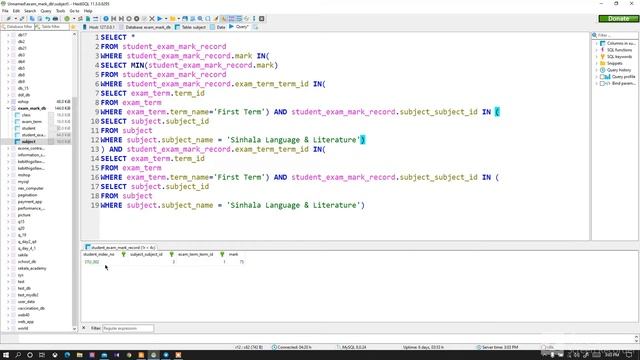Viewport: 640px width, 360px height.
Task: Click the X cancel icon in toolbar
Action: point(152,19)
